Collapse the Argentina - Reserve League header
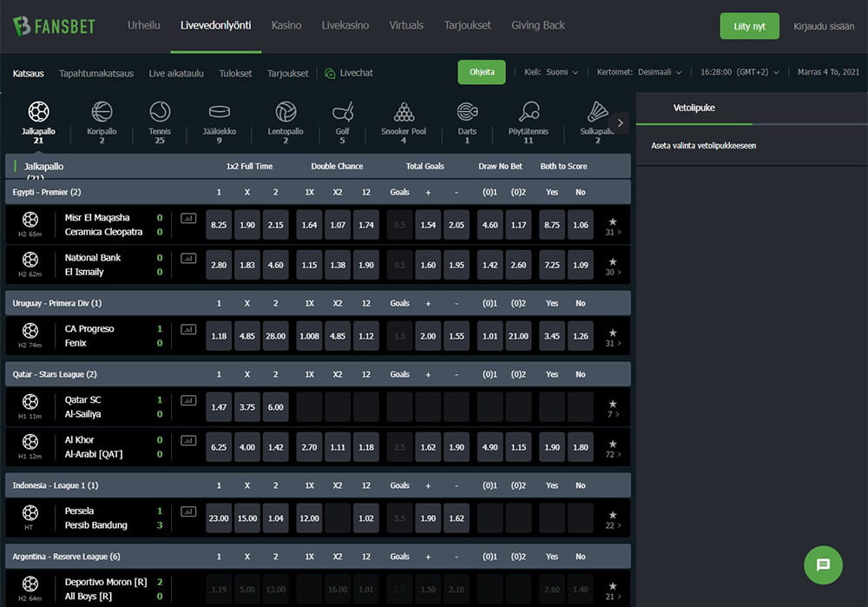Screen dimensions: 868x607 coord(318,557)
